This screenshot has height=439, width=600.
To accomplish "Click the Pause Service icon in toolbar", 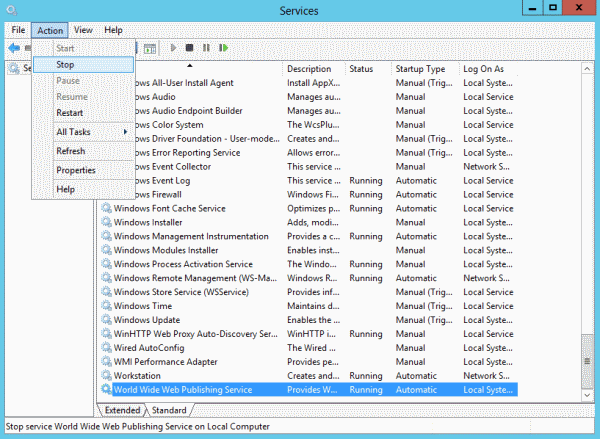I will tap(206, 48).
